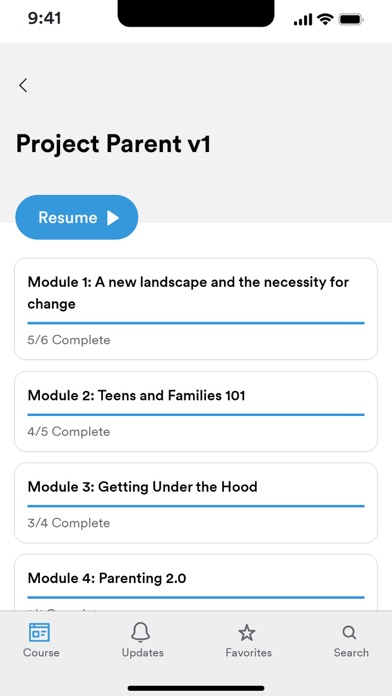
Task: Open Module 4: Parenting 2.0
Action: (x=196, y=582)
